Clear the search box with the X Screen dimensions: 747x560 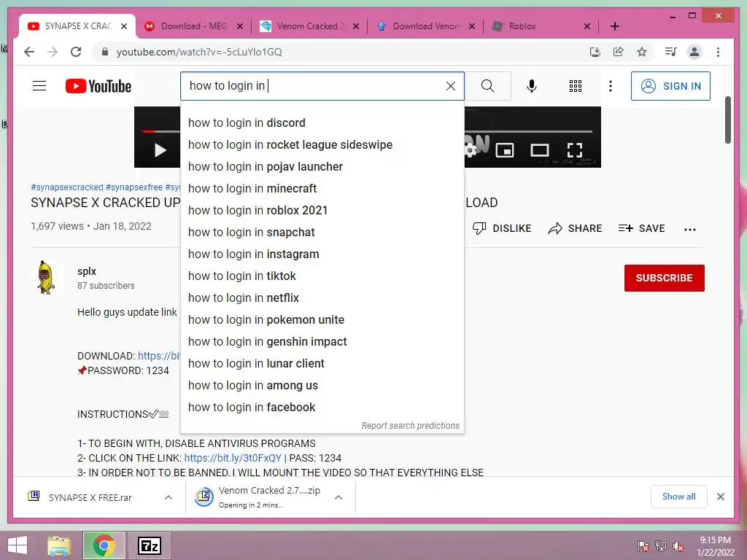point(451,86)
